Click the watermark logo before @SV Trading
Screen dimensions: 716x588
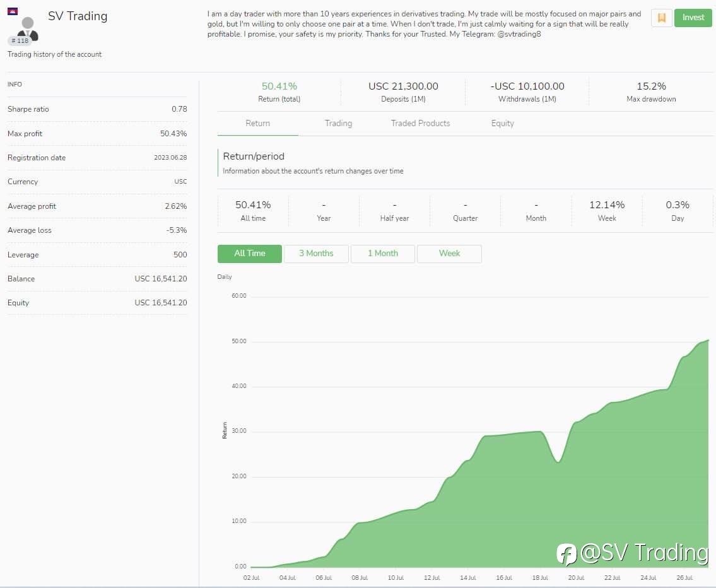coord(566,554)
